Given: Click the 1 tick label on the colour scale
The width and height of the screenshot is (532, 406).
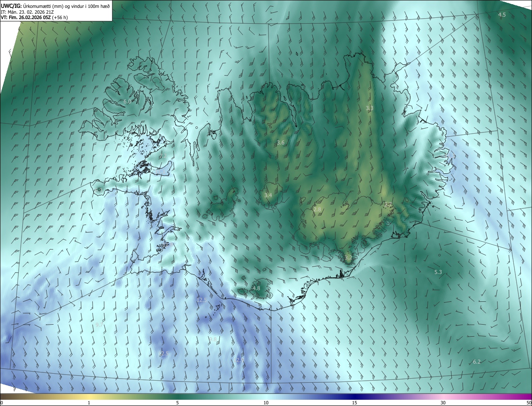Looking at the screenshot, I should [89, 403].
